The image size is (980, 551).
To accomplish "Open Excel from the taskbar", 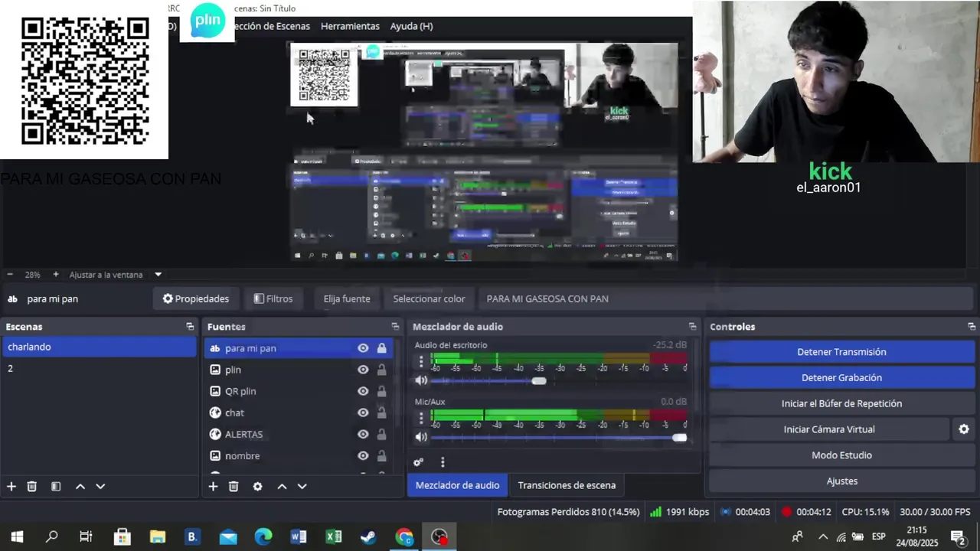I will pyautogui.click(x=334, y=537).
